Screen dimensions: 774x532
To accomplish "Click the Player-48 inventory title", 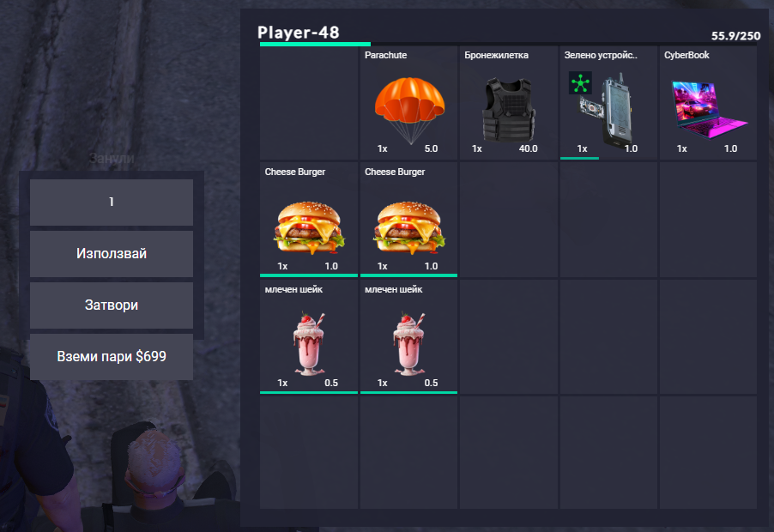I will [x=298, y=33].
